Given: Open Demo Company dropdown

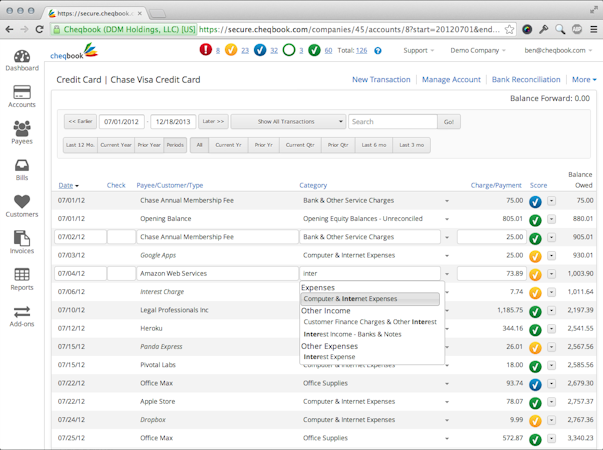Looking at the screenshot, I should (478, 50).
